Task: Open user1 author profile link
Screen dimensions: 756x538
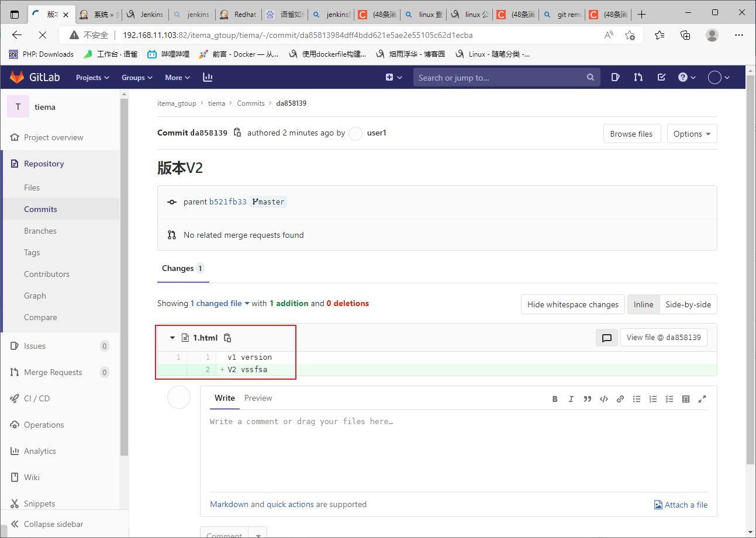Action: click(x=377, y=133)
